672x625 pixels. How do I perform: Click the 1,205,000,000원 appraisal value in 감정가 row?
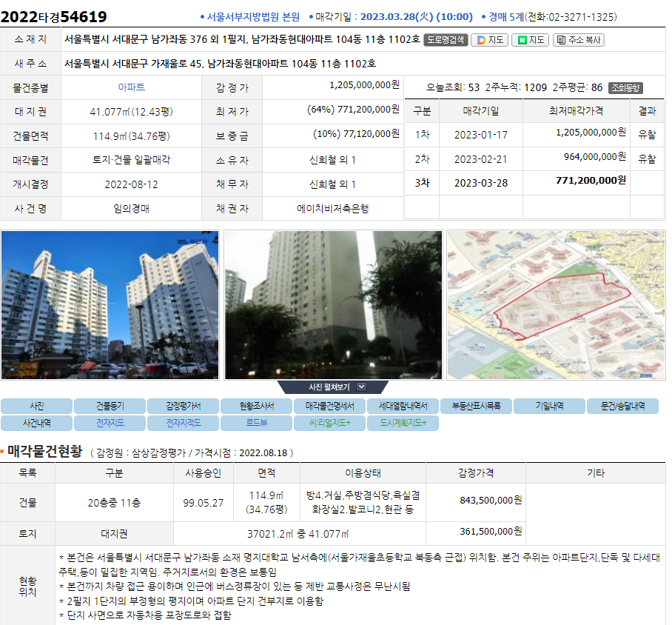pyautogui.click(x=364, y=85)
